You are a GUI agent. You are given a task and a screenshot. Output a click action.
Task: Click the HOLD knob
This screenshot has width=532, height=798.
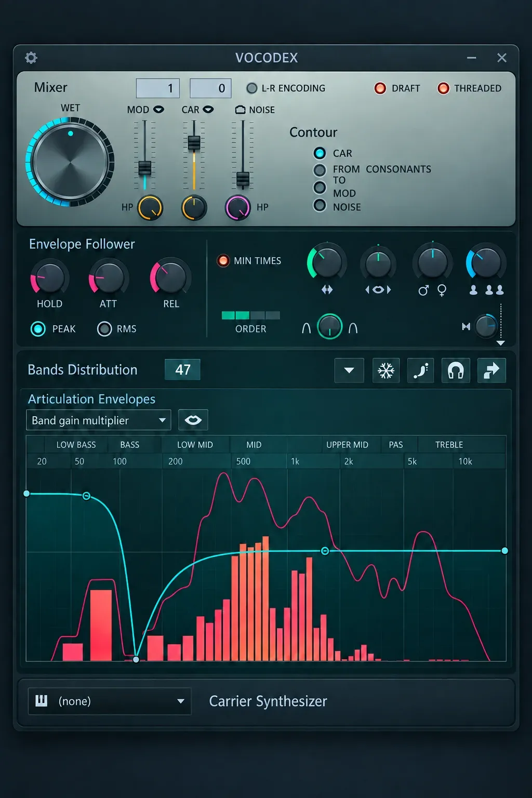(49, 278)
